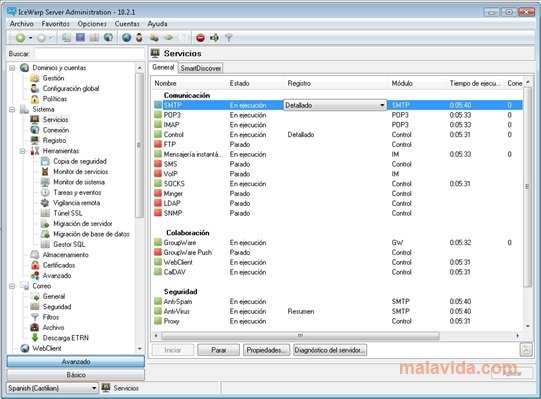Collapse the Herramientas tree node

[22, 151]
